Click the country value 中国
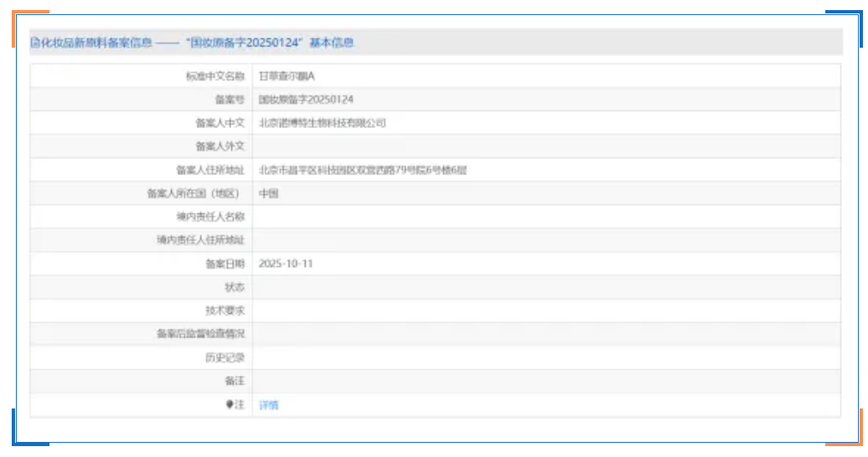 (268, 193)
